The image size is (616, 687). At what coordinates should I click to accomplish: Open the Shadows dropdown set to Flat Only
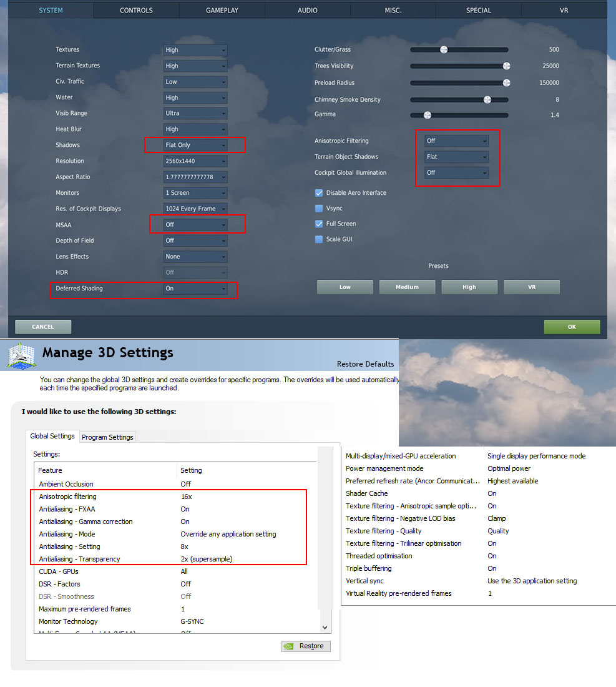pos(195,145)
